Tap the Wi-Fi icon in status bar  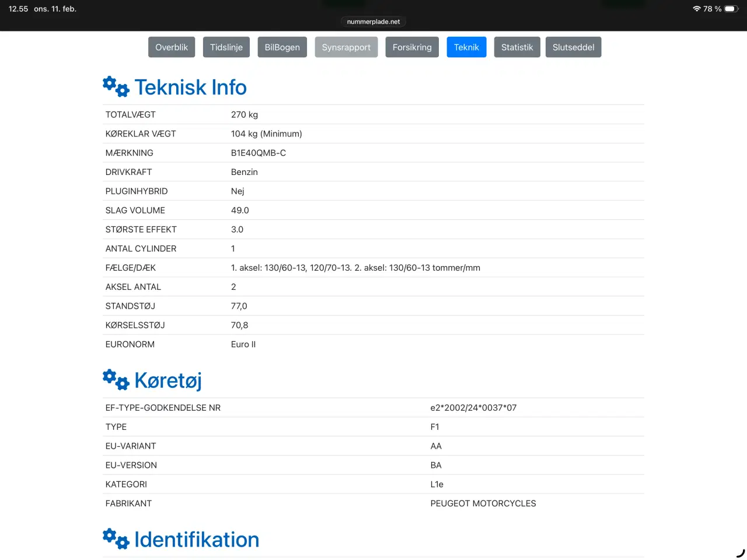click(696, 9)
